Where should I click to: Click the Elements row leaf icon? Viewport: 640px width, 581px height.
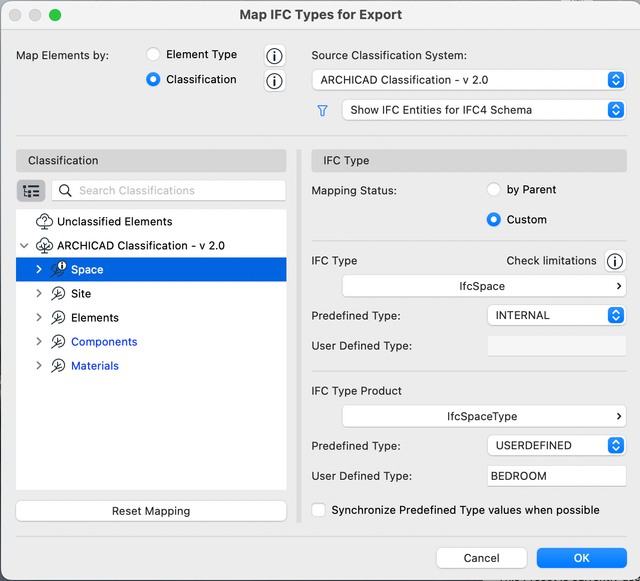point(58,318)
